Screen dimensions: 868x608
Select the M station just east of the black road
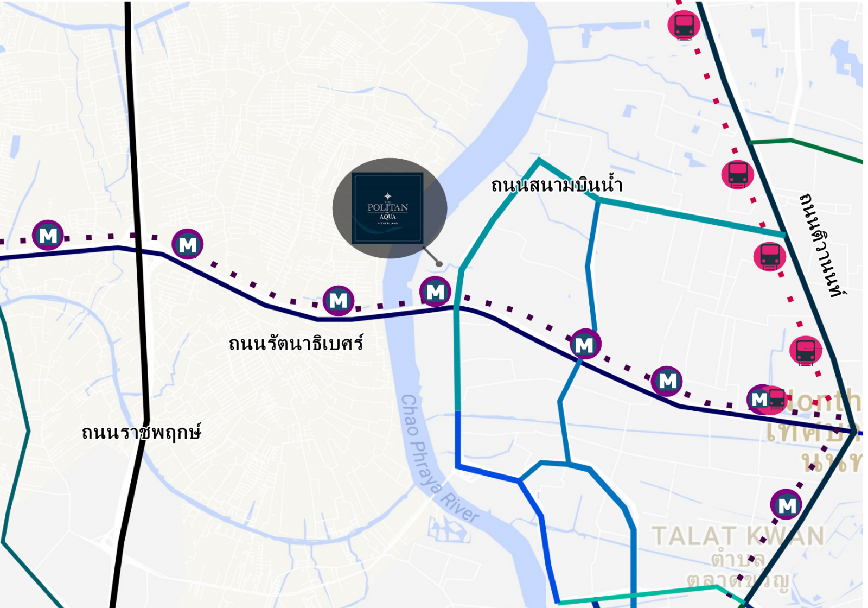click(x=188, y=244)
